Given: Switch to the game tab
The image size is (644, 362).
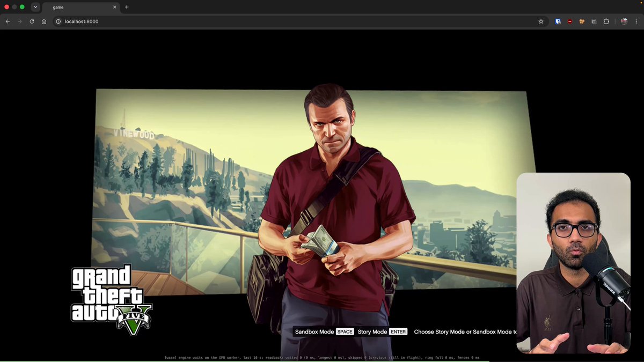Looking at the screenshot, I should pos(80,8).
